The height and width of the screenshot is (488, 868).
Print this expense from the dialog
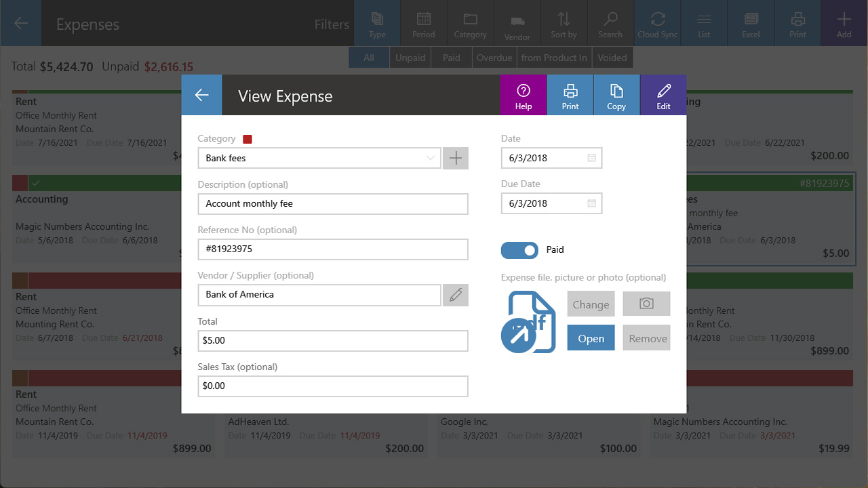[570, 95]
